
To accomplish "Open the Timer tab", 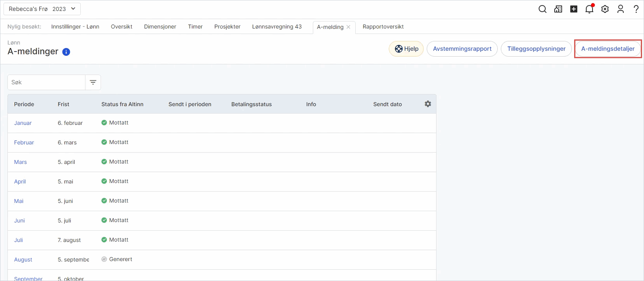I will (195, 27).
